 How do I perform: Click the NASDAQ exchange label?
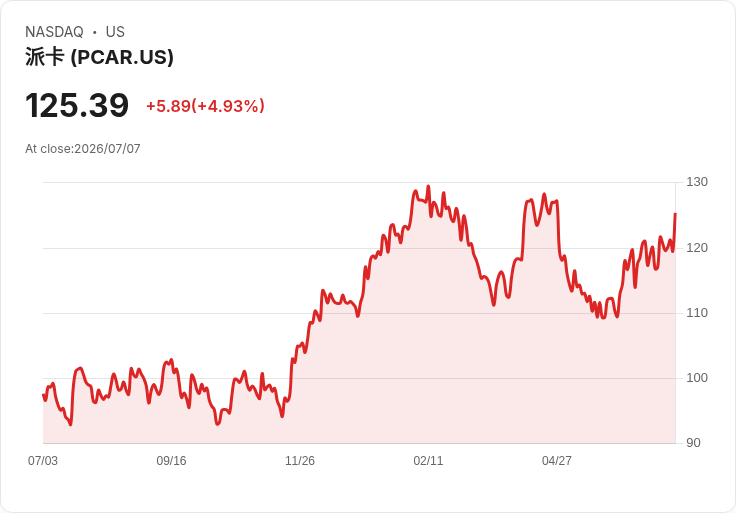(54, 32)
